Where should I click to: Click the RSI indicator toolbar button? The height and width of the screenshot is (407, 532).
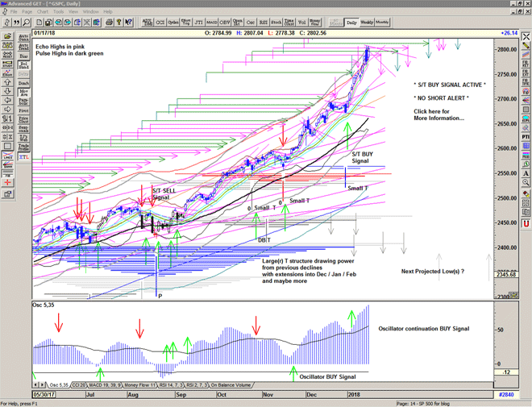(263, 23)
